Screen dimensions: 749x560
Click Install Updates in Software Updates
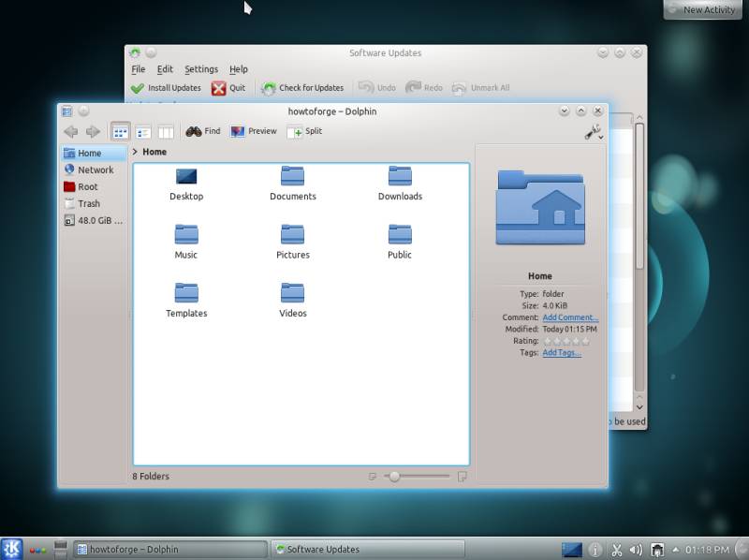click(166, 88)
